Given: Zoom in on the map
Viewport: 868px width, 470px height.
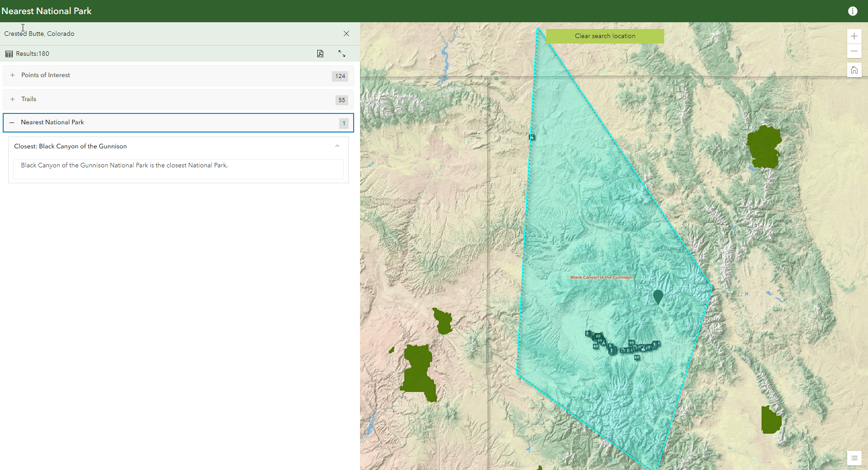Looking at the screenshot, I should (x=854, y=36).
